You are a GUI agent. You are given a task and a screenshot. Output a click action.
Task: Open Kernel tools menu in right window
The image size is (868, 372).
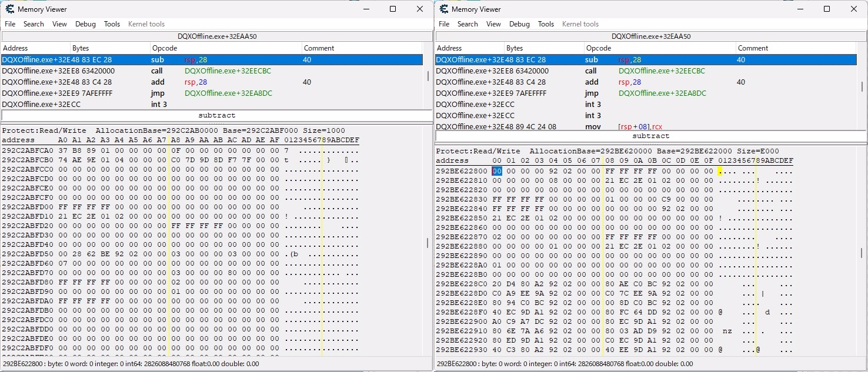[580, 24]
